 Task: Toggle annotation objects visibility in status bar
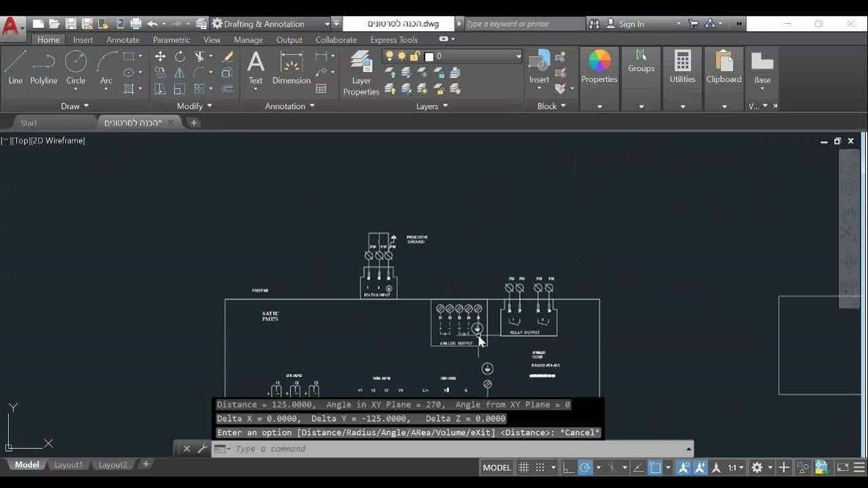tap(684, 468)
